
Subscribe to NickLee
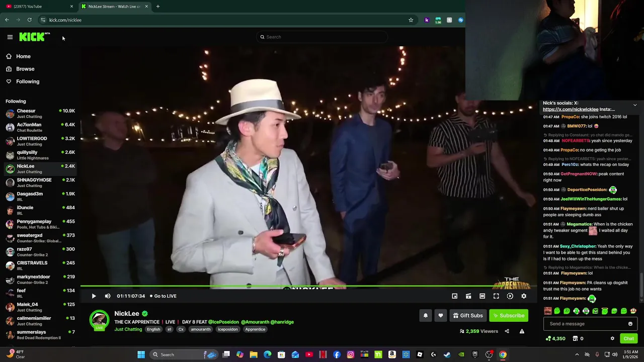pyautogui.click(x=509, y=316)
